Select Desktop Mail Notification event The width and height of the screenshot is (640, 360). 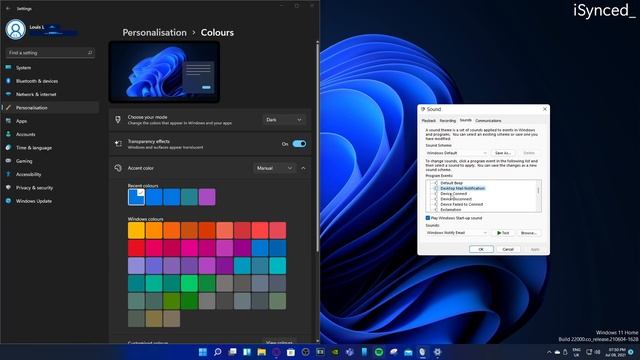pos(463,189)
